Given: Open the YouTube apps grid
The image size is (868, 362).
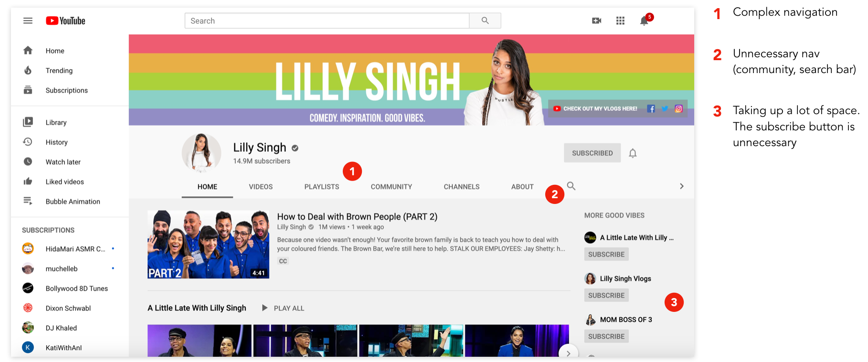Looking at the screenshot, I should [x=620, y=21].
